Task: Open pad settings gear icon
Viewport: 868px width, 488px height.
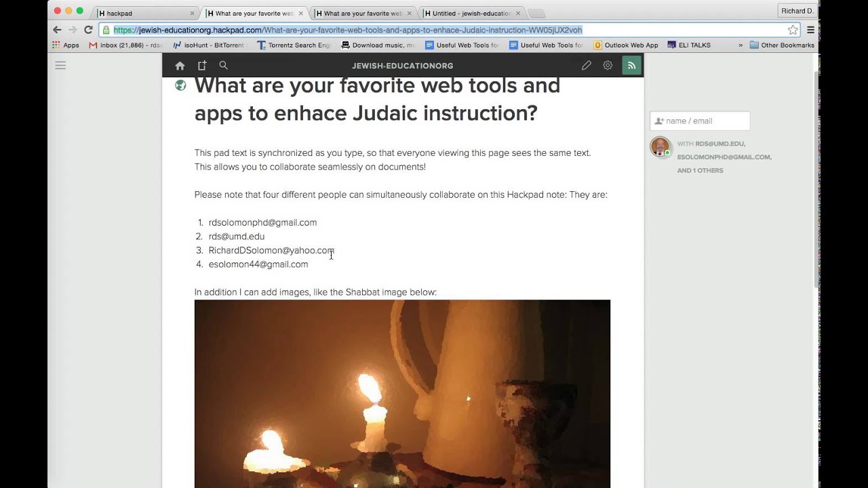Action: click(608, 66)
